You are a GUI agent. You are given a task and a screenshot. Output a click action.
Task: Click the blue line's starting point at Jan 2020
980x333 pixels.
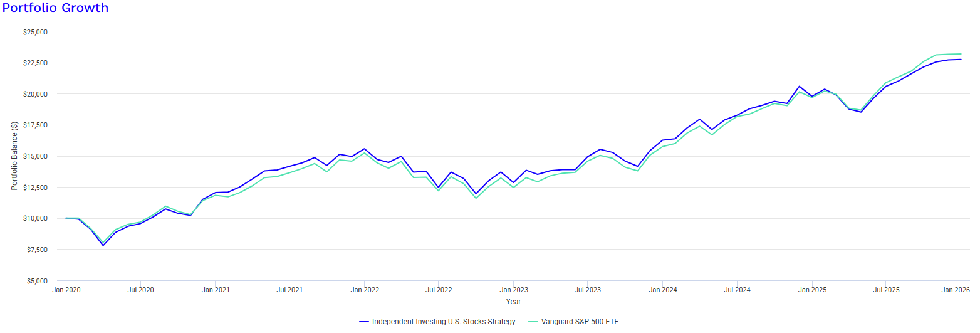[x=66, y=218]
